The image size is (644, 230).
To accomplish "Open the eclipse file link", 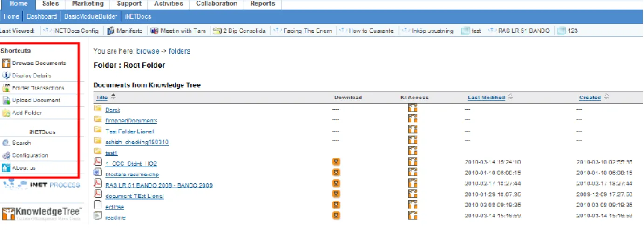I will (115, 207).
